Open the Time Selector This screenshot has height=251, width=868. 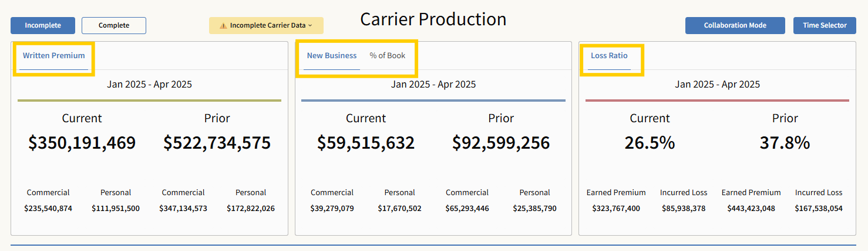point(825,26)
